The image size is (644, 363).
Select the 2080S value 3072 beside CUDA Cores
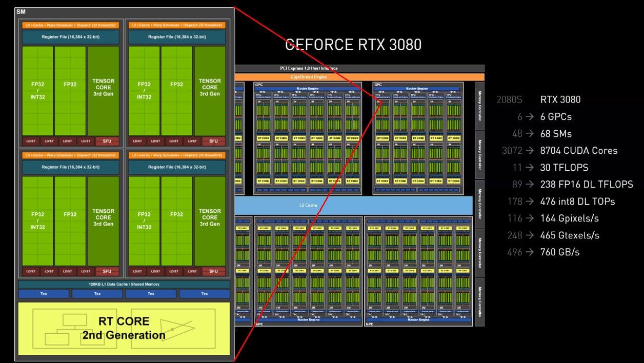point(512,150)
